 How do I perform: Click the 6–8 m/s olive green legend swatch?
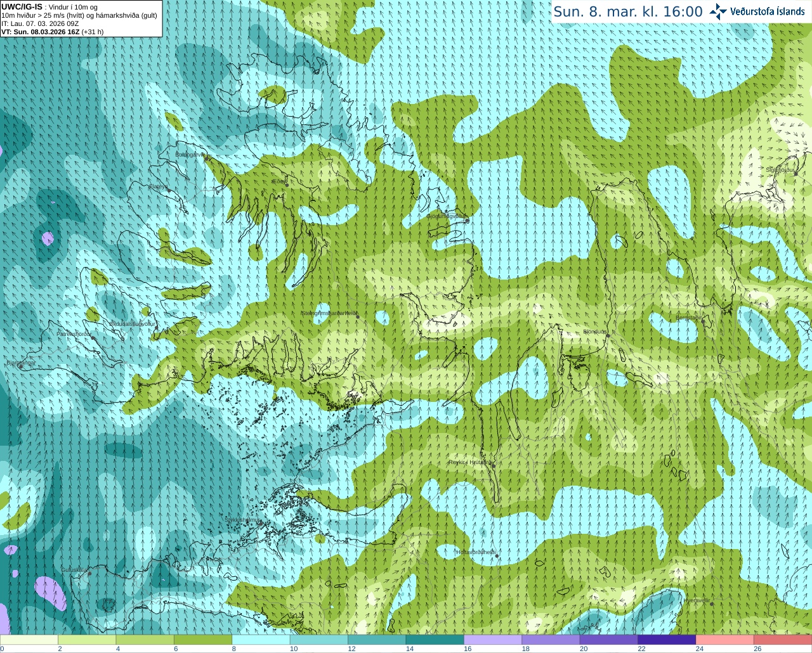coord(203,640)
